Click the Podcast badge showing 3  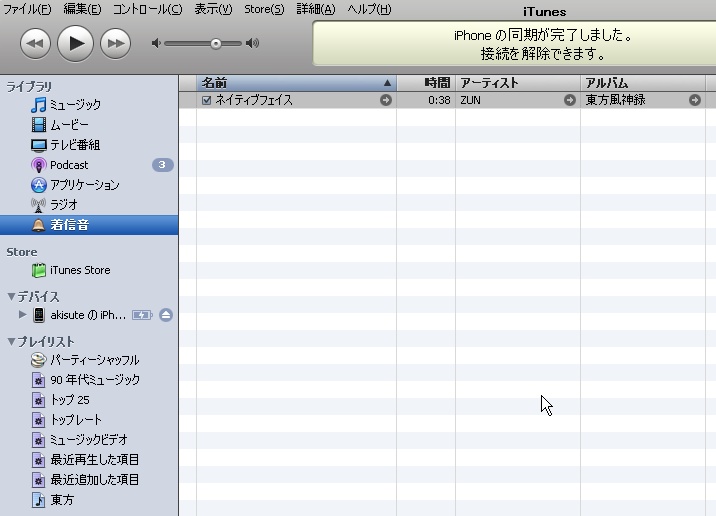163,165
